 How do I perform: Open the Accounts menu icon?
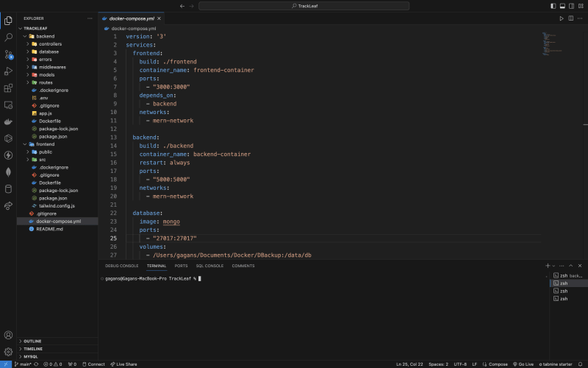click(8, 335)
